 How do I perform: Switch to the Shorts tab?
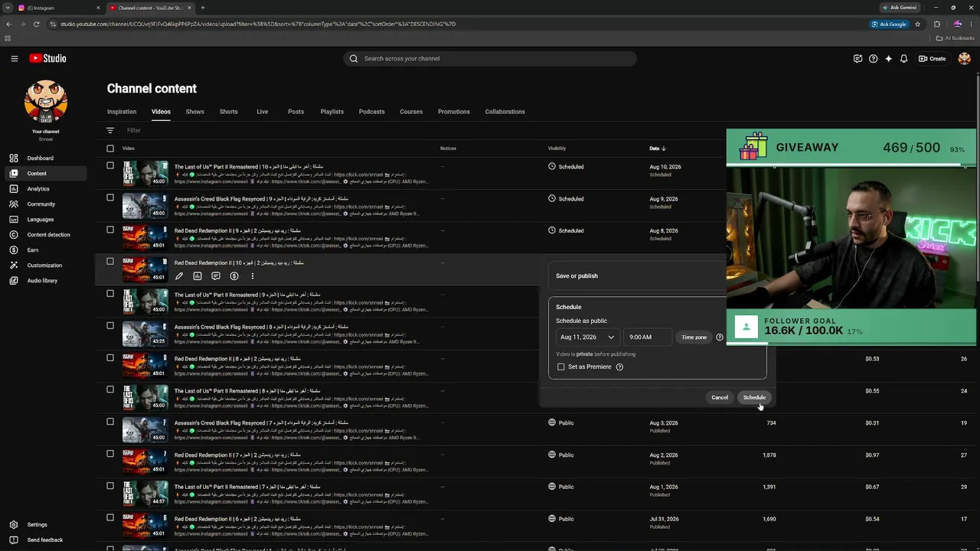point(229,112)
